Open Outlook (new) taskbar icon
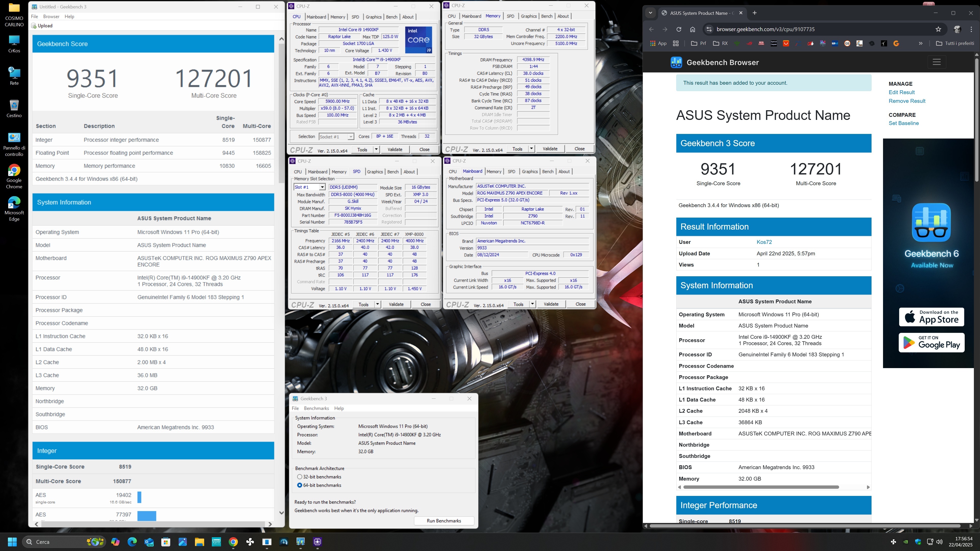980x551 pixels. coord(149,542)
